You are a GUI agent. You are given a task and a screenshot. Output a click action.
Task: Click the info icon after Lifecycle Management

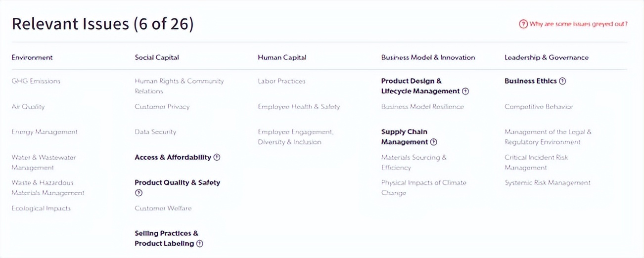465,91
